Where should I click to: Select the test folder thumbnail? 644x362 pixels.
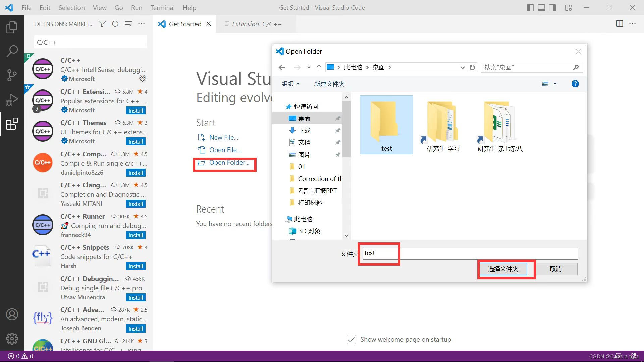[386, 125]
